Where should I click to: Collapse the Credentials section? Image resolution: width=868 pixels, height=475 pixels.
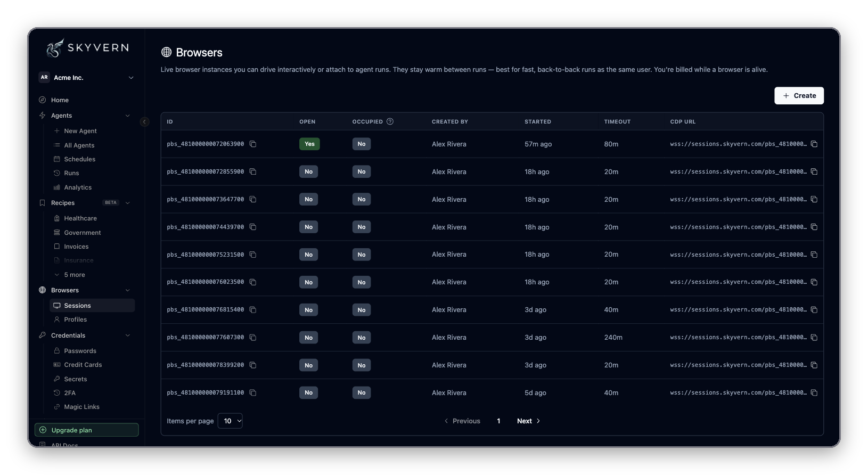coord(127,335)
